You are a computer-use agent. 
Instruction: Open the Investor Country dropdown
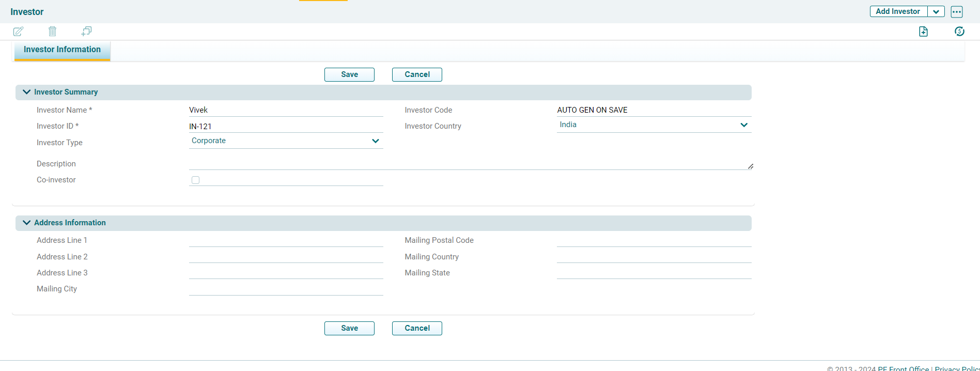point(654,125)
